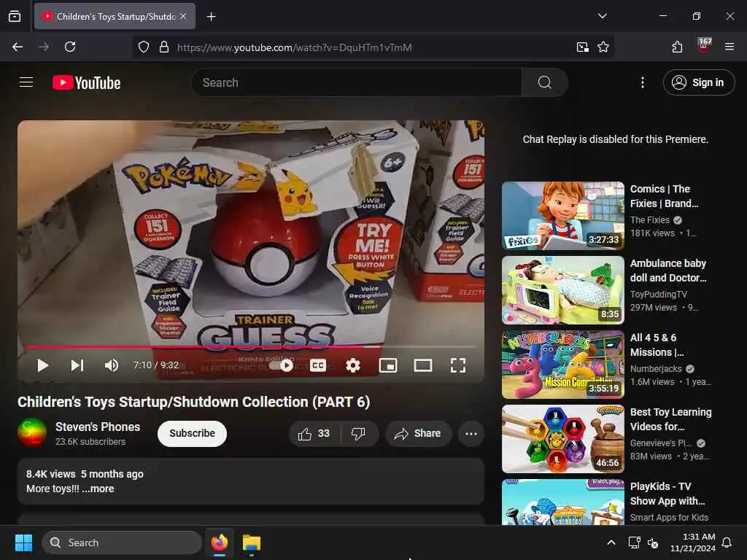Open notifications bell in taskbar
The width and height of the screenshot is (747, 560).
click(x=727, y=542)
